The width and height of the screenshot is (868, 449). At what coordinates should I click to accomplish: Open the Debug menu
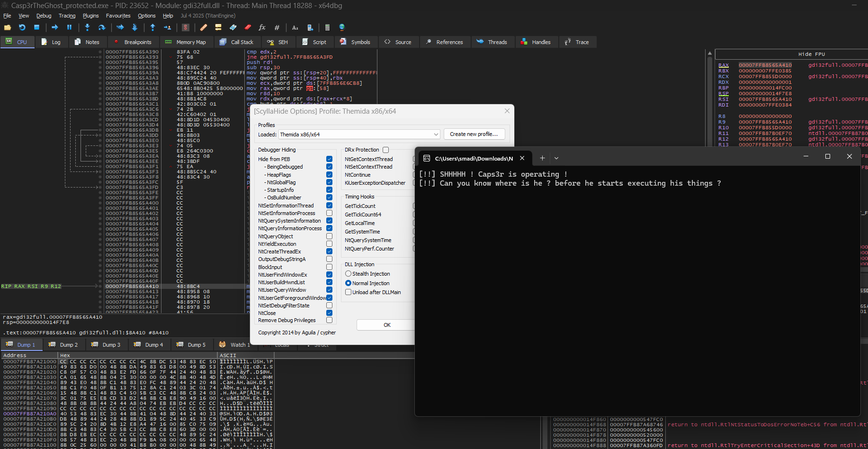[44, 16]
